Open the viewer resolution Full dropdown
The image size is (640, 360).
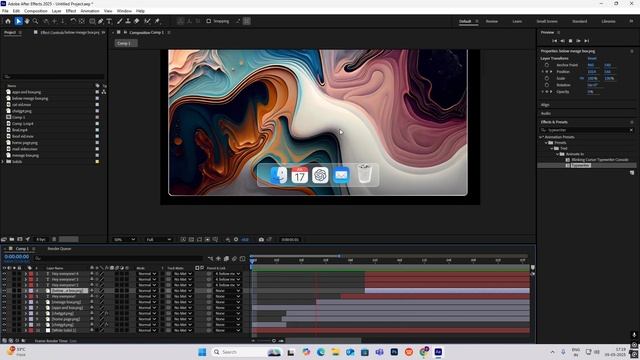(158, 240)
